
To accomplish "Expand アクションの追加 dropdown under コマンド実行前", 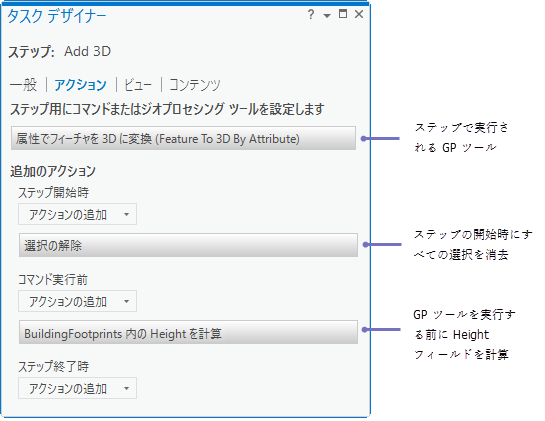I will (x=77, y=301).
